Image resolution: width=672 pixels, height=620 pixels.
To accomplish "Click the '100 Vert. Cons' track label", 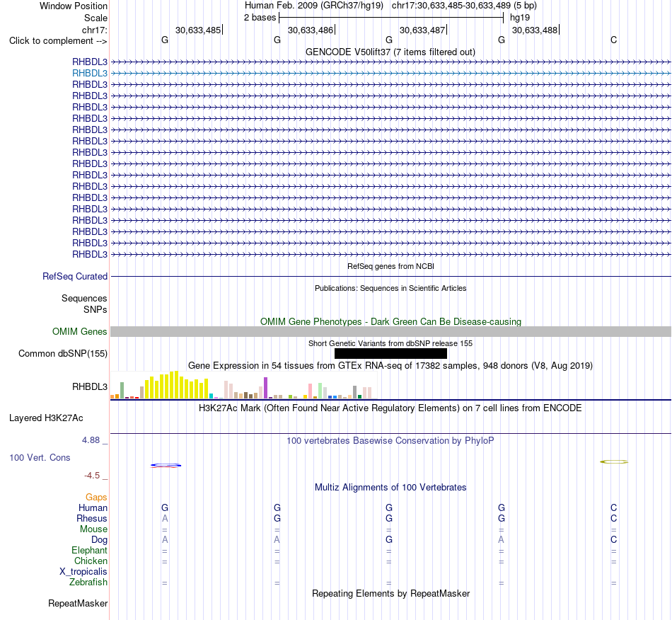I will 40,457.
